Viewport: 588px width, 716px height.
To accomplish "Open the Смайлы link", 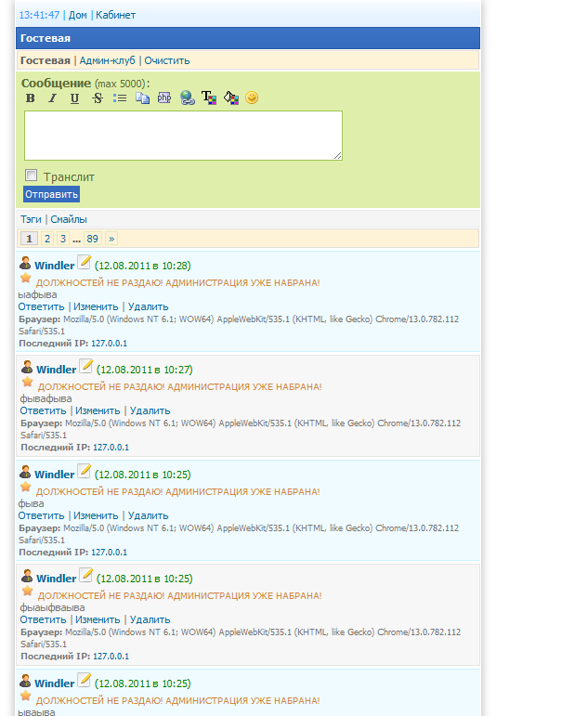I will [69, 220].
